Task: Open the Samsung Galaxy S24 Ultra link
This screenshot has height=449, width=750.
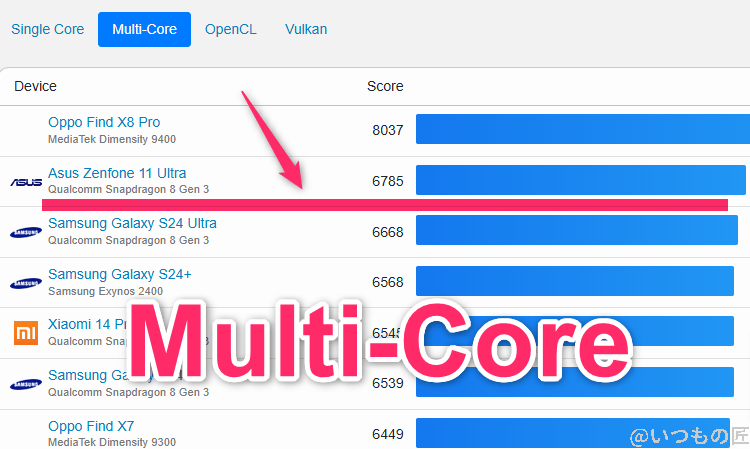Action: [x=132, y=223]
